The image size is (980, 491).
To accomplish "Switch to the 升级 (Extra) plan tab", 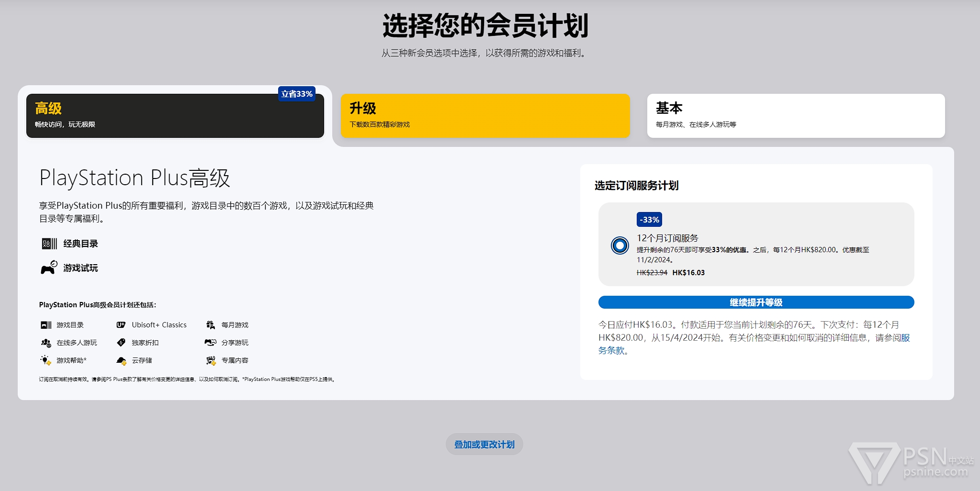I will (485, 116).
